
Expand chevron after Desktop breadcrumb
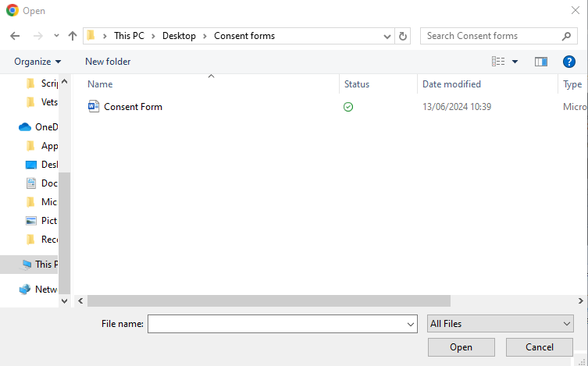point(205,37)
